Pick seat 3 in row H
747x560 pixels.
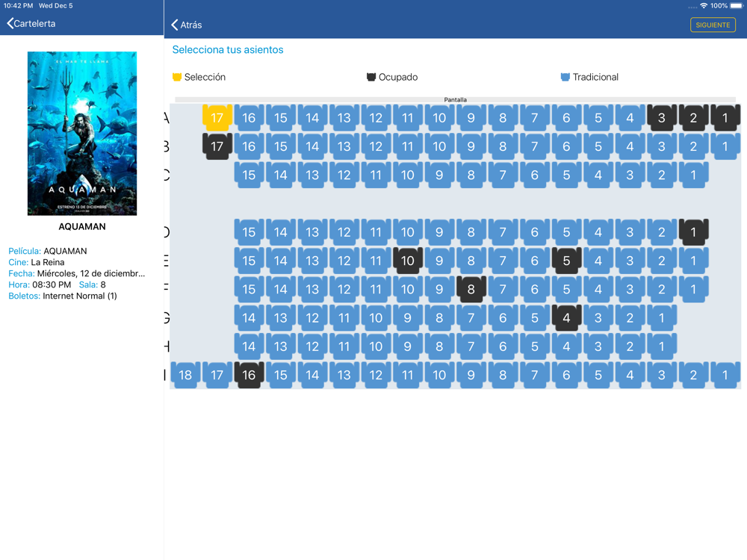coord(598,346)
